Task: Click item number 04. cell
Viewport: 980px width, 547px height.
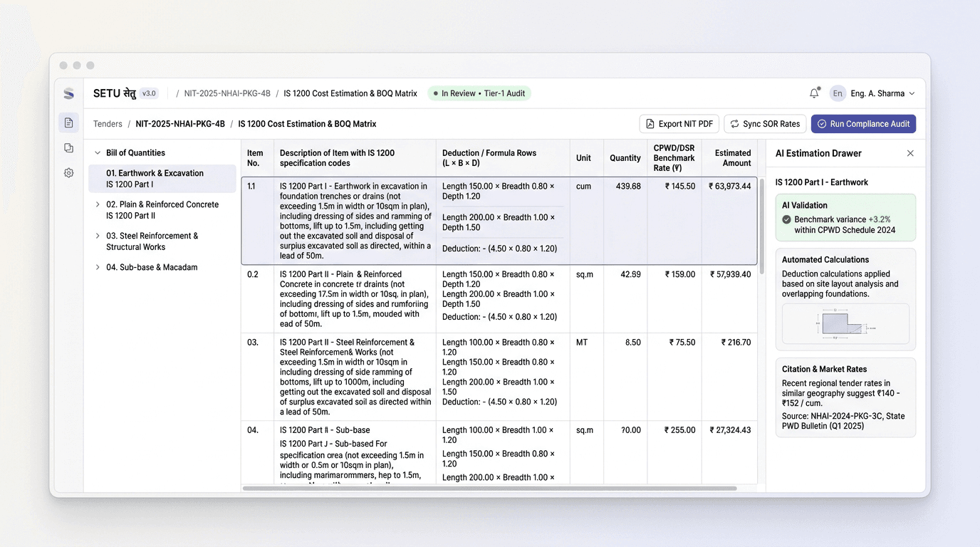Action: point(253,430)
